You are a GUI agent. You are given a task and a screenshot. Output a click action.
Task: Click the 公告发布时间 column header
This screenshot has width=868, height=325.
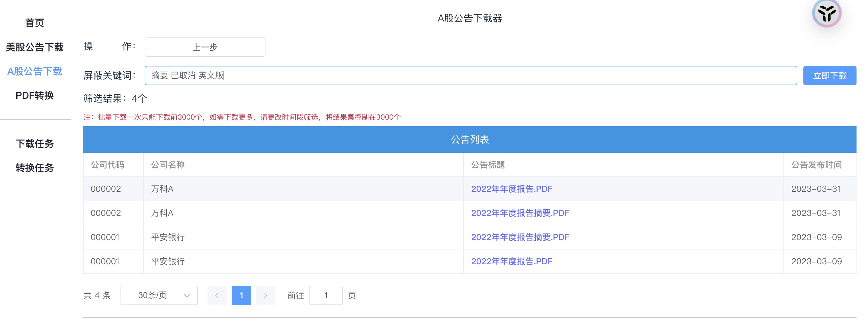816,165
